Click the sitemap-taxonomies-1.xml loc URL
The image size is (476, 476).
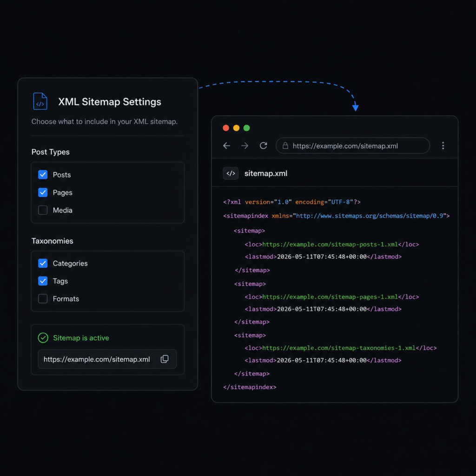coord(339,348)
